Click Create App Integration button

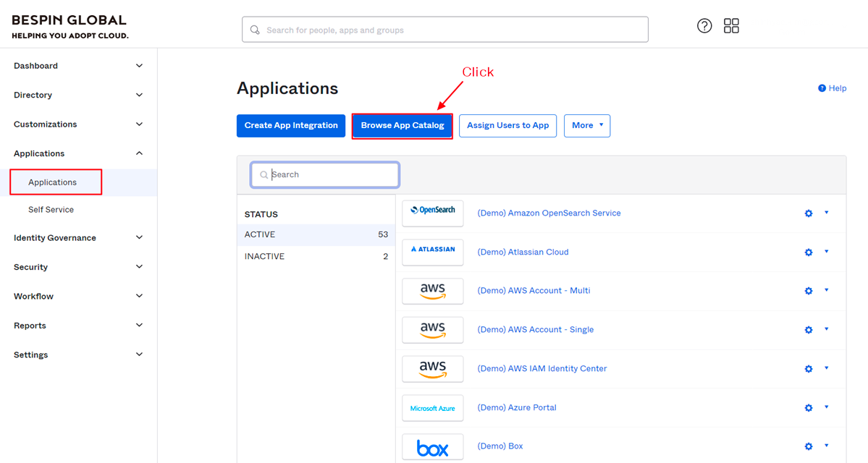(291, 126)
